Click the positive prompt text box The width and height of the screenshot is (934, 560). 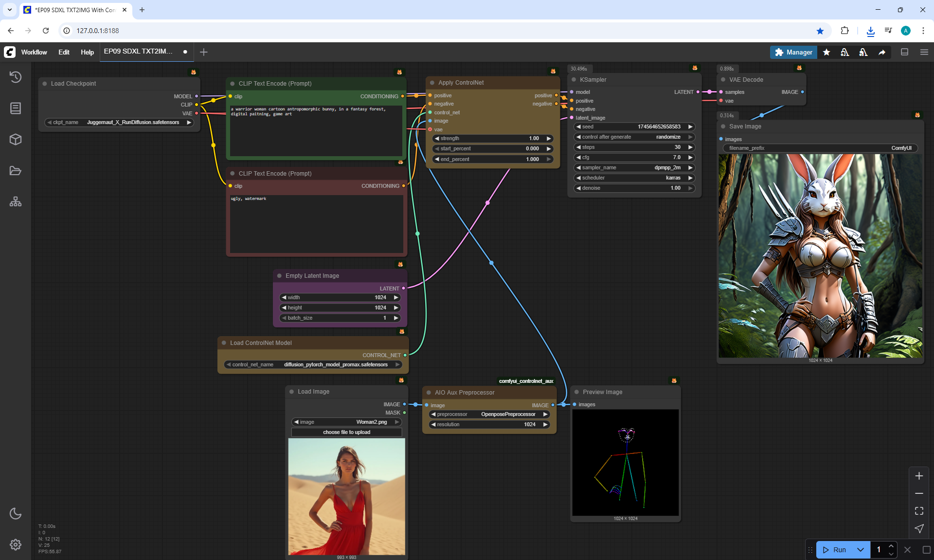(x=316, y=130)
